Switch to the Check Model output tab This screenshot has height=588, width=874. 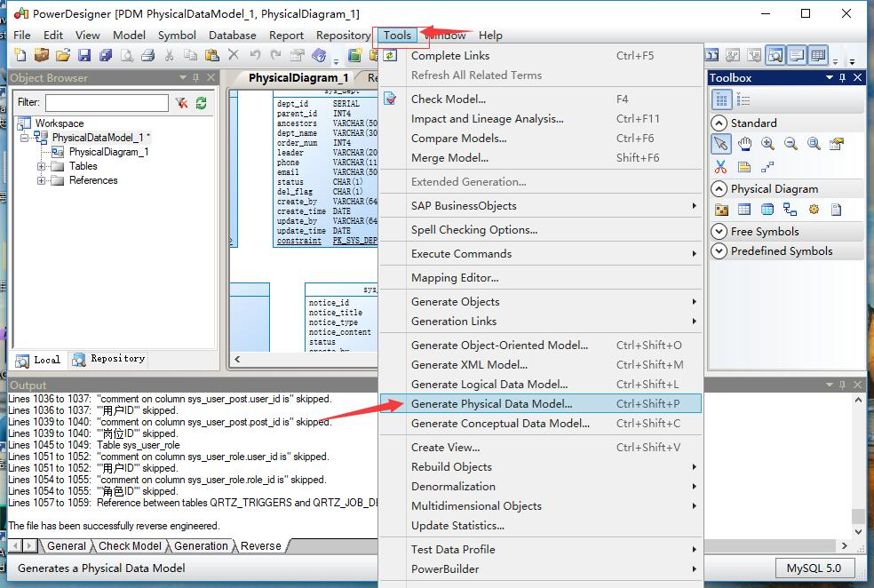coord(130,545)
